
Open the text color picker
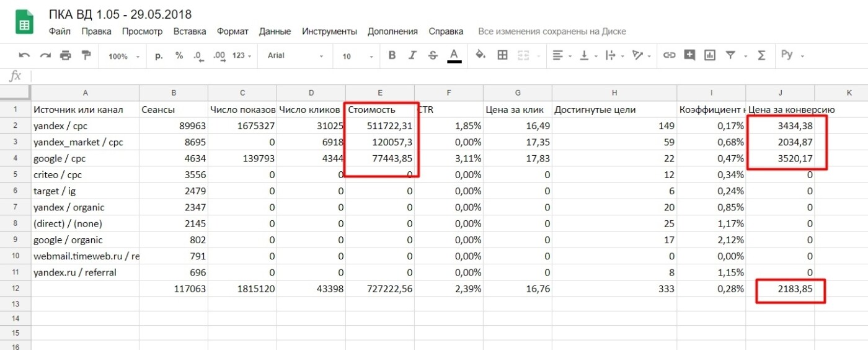454,55
